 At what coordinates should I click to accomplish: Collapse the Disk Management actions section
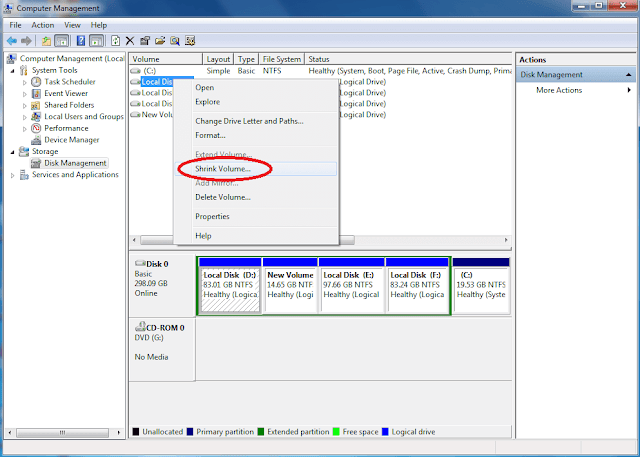629,75
